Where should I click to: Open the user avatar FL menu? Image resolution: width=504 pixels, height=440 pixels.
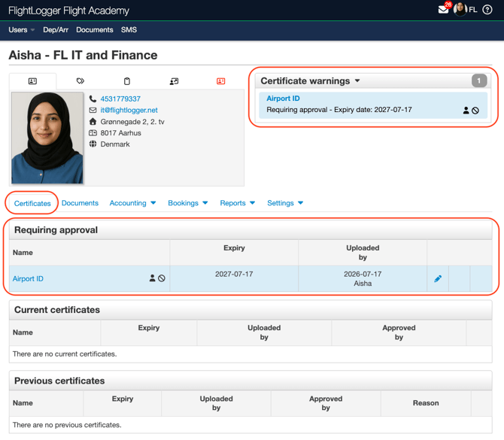coord(465,10)
